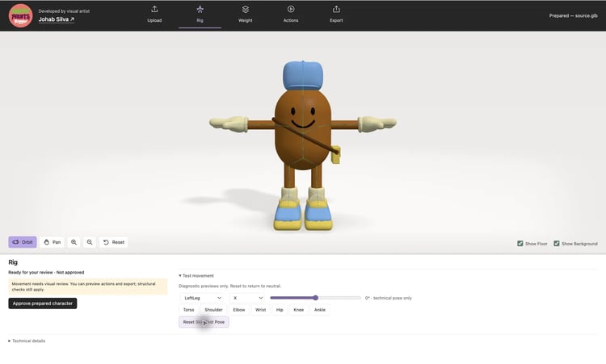Test the Shoulder movement preset
Image resolution: width=606 pixels, height=364 pixels.
[213, 310]
